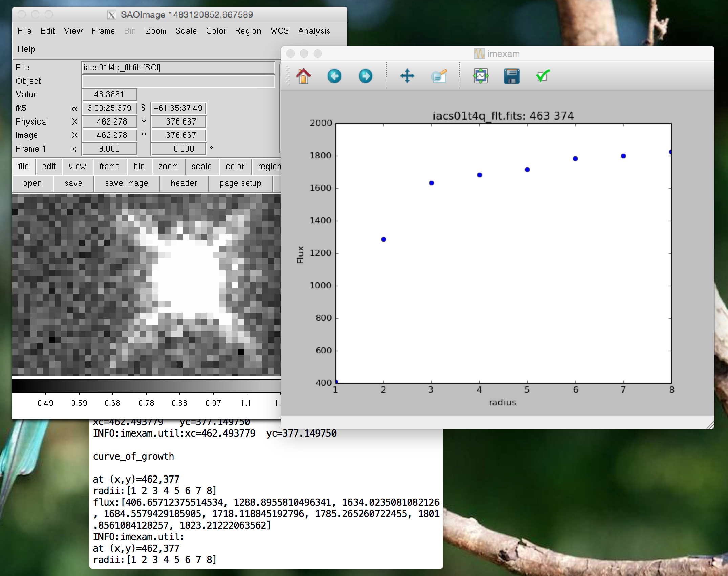Click the grayscale colorbar strip
This screenshot has height=576, width=728.
(x=146, y=386)
